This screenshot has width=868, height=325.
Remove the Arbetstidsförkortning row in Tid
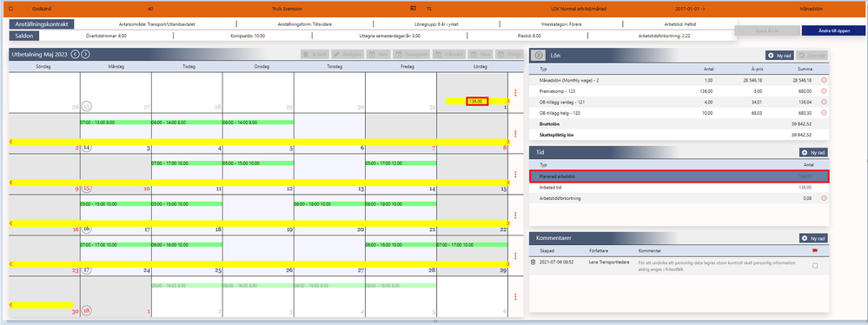(824, 198)
